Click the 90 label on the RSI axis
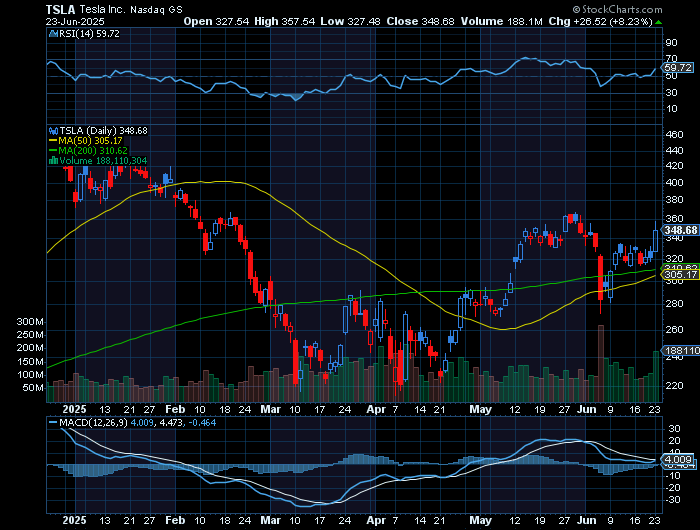This screenshot has height=530, width=700. (671, 43)
